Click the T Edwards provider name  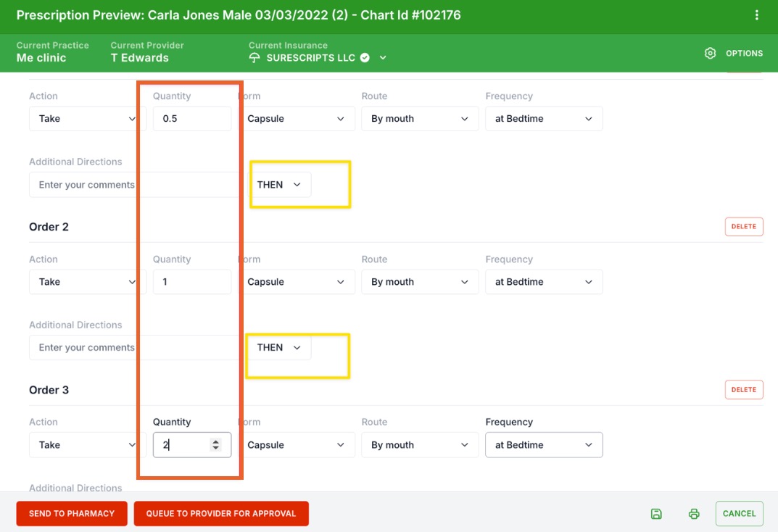pos(139,57)
